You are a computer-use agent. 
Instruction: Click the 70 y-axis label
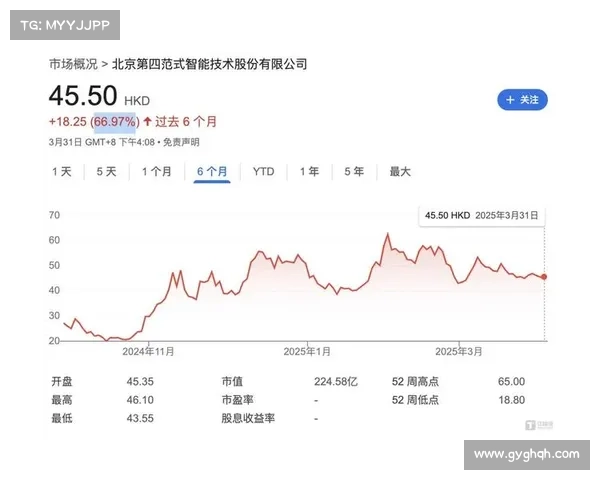(54, 215)
